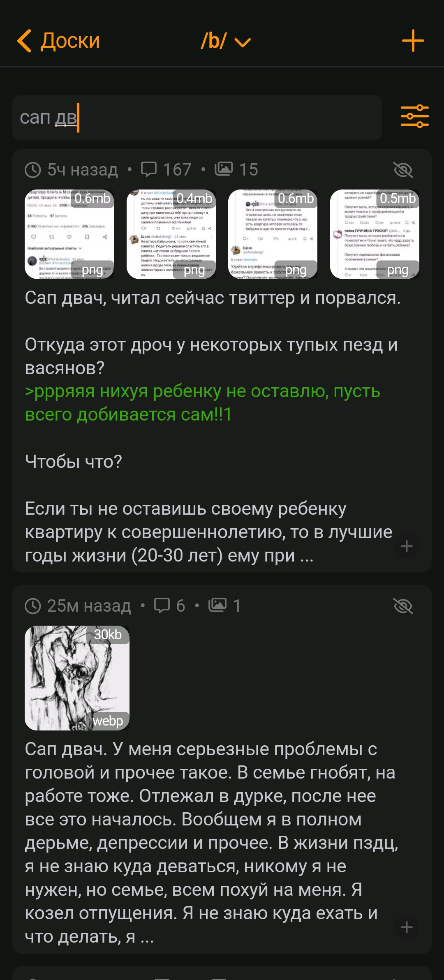
Task: Open the 30kb webp sketch thumbnail
Action: coord(77,678)
